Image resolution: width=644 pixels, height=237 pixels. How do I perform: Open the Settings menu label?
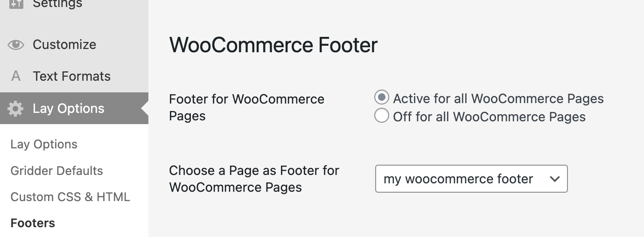(57, 4)
